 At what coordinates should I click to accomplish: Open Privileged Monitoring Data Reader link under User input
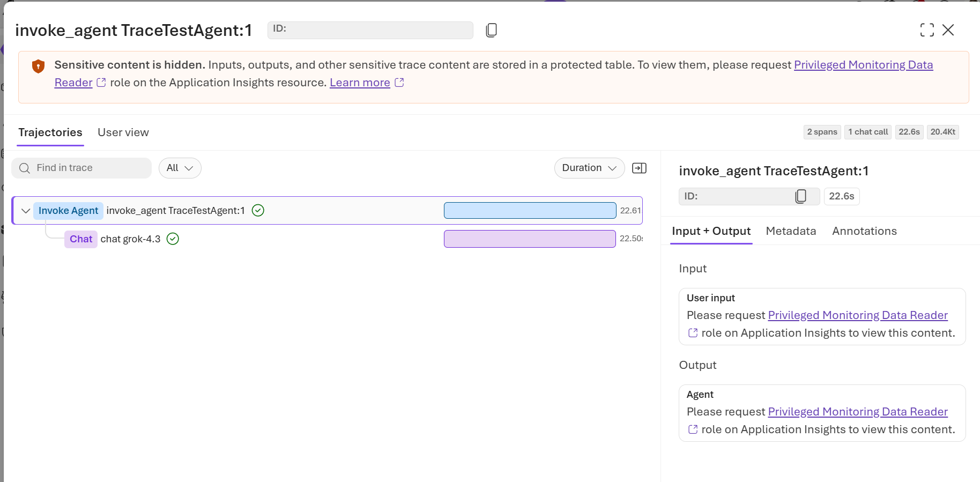pos(858,315)
